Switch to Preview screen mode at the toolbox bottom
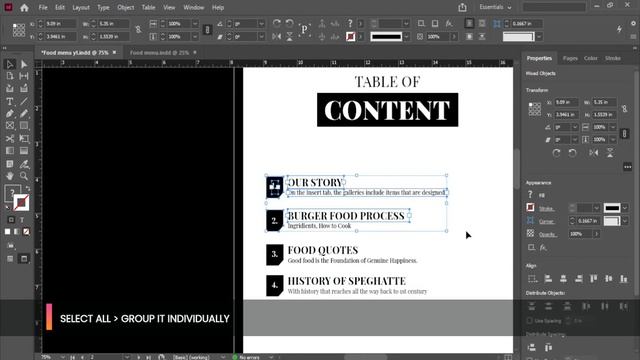The image size is (640, 360). point(24,259)
